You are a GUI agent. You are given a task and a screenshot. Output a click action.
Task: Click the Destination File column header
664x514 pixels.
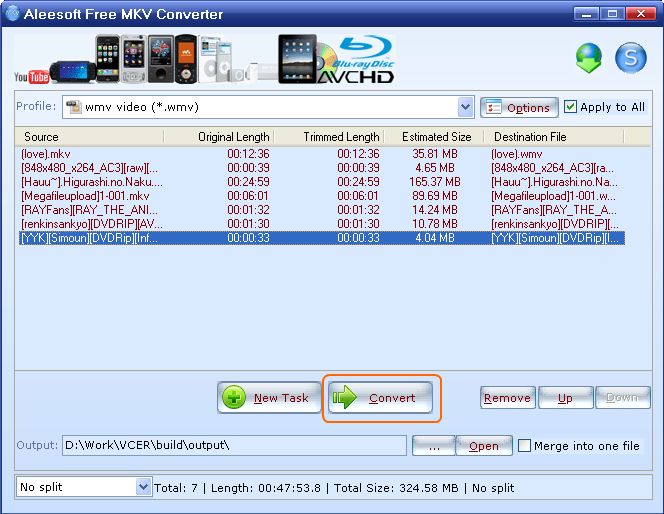coord(553,137)
